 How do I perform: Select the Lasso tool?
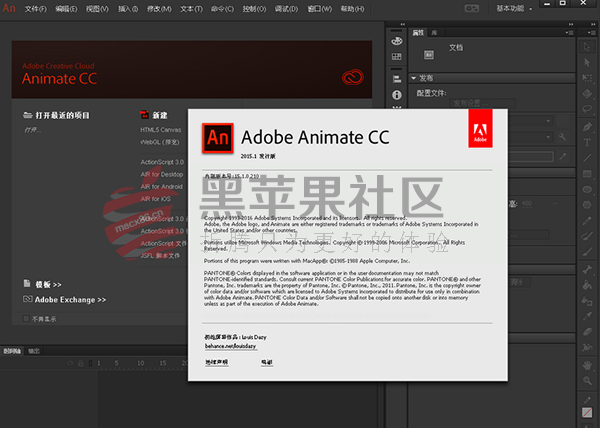point(587,109)
